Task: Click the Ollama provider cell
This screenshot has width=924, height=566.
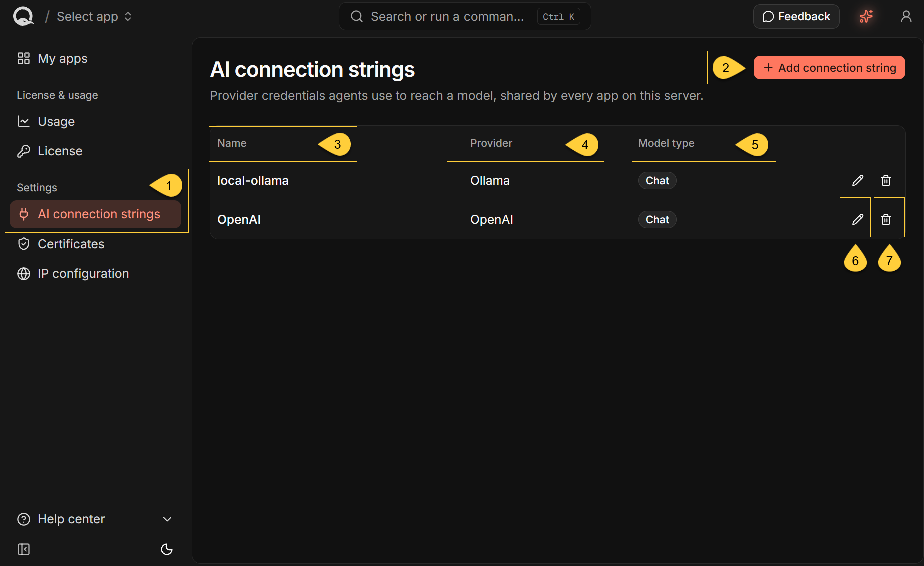Action: coord(490,181)
